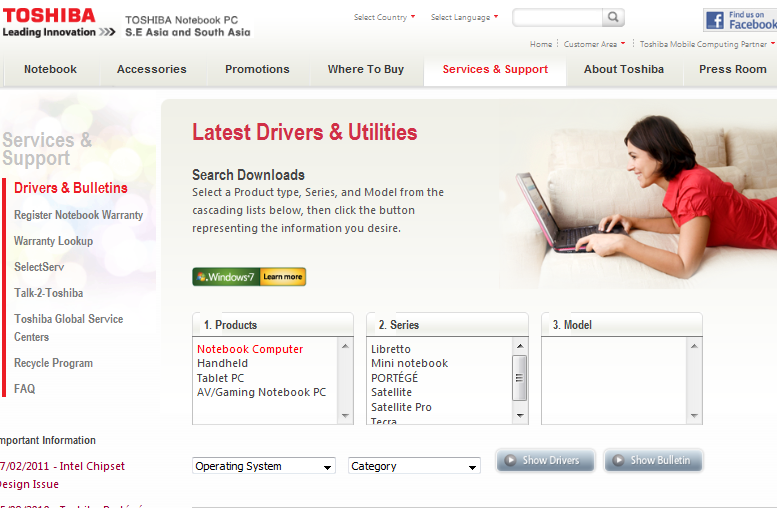The image size is (777, 508).
Task: Select AV/Gaming Notebook PC product
Action: (262, 392)
